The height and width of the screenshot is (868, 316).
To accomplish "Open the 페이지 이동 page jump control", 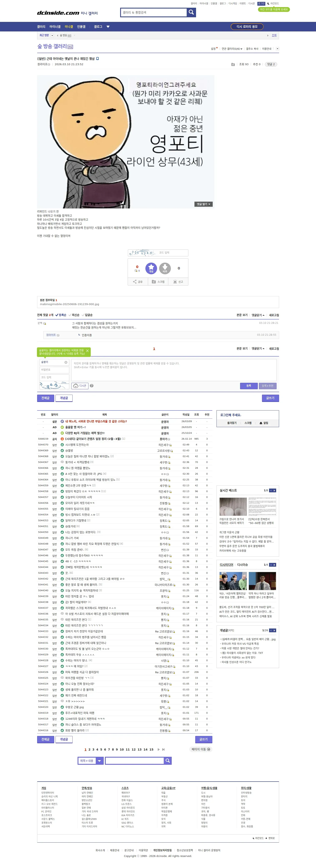I will click(201, 749).
